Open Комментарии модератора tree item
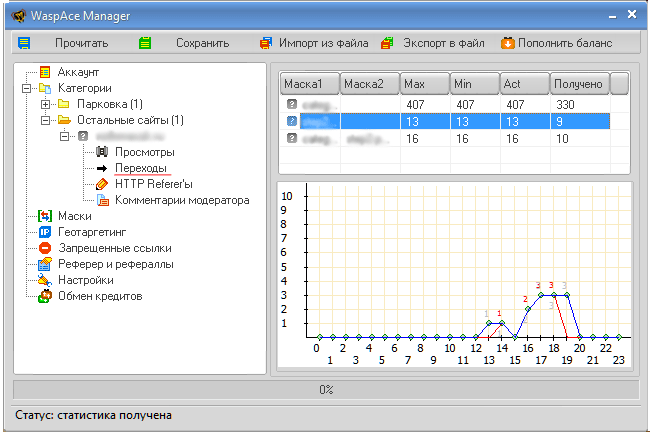The image size is (650, 432). coord(182,200)
